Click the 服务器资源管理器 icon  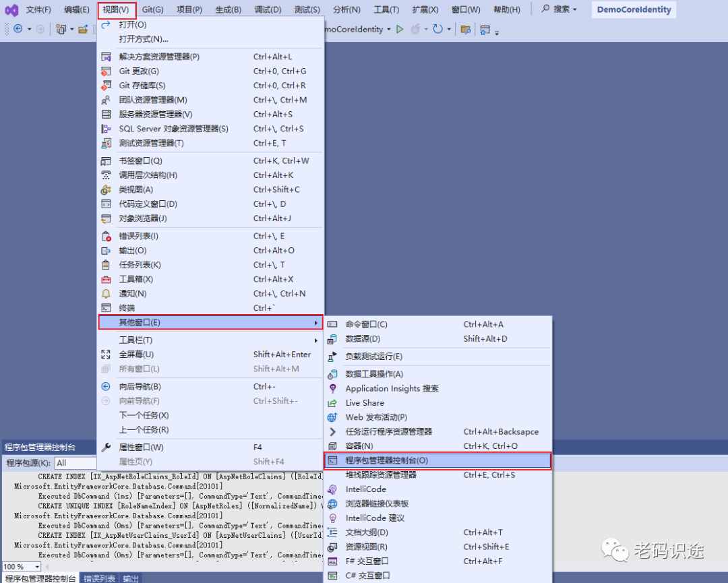pos(106,114)
